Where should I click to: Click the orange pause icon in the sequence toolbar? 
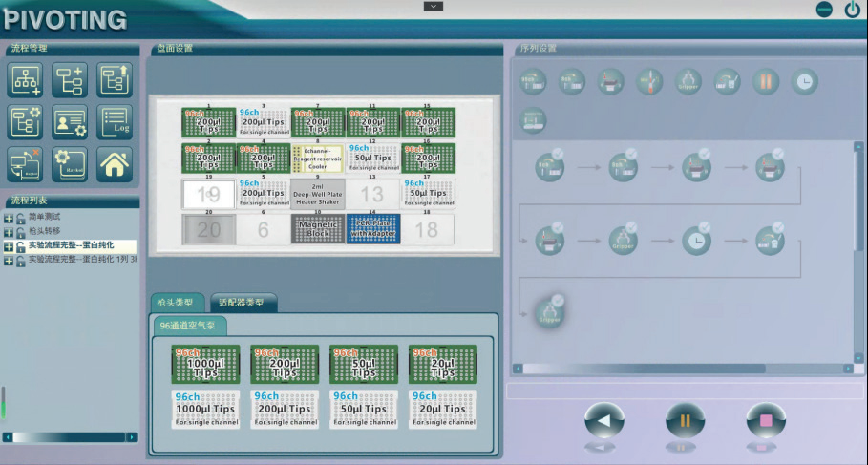click(x=766, y=81)
